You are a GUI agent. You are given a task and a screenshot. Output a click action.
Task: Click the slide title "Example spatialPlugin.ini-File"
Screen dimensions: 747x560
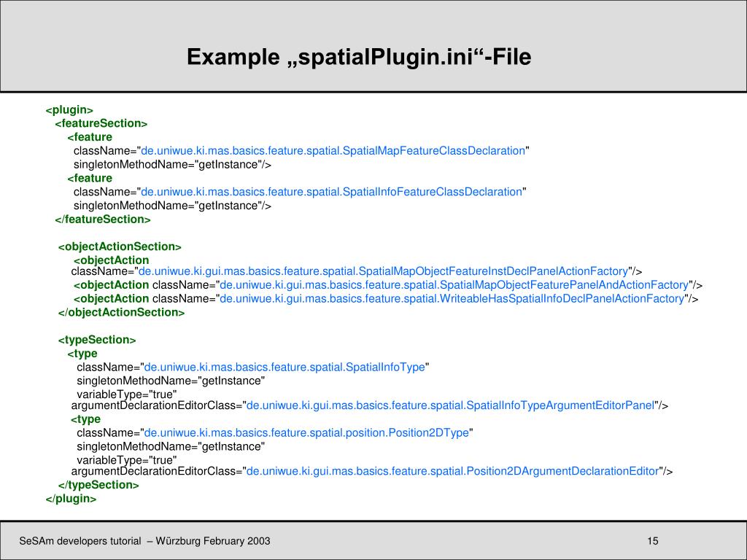point(359,57)
